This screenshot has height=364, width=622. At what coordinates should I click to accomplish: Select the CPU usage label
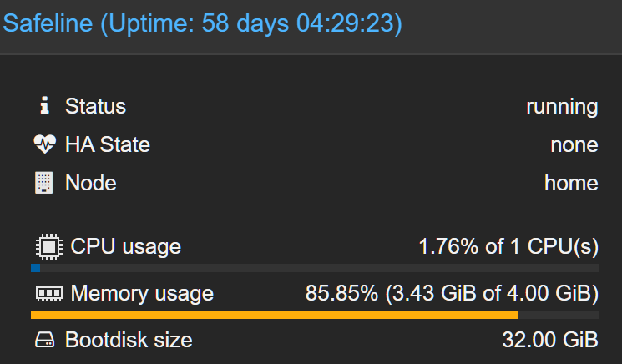tap(126, 246)
